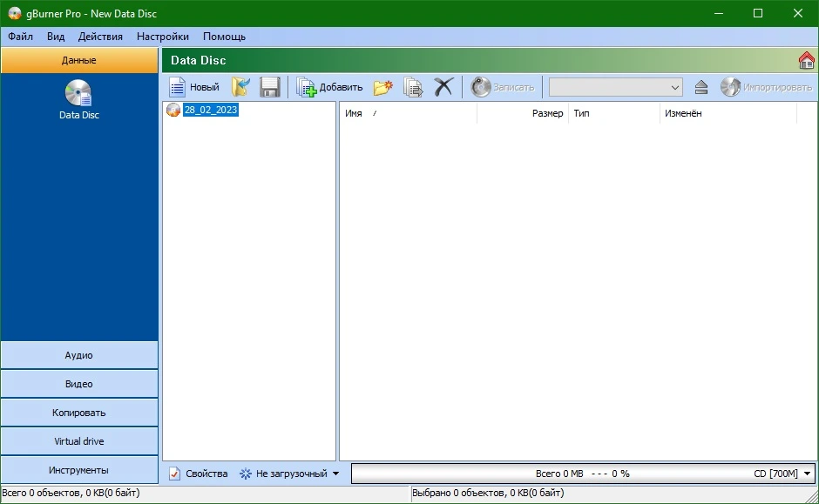Click the gBurner app icon in title bar
This screenshot has width=819, height=504.
click(x=15, y=14)
